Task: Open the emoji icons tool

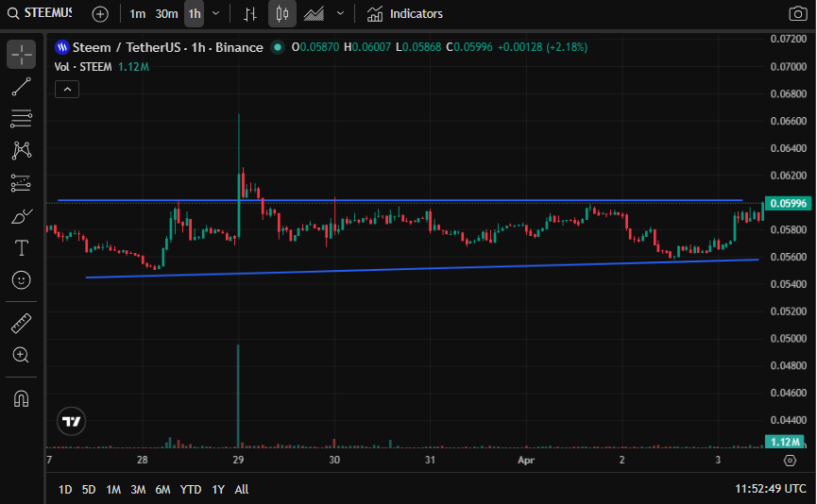Action: pyautogui.click(x=22, y=280)
